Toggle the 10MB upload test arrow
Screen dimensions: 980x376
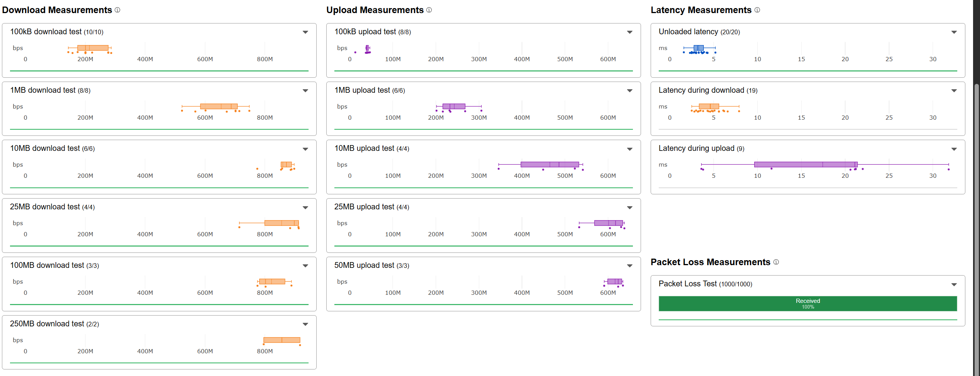(630, 149)
